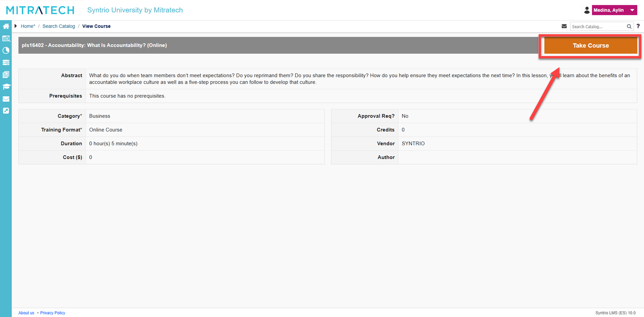Click the clock sidebar icon

(6, 50)
